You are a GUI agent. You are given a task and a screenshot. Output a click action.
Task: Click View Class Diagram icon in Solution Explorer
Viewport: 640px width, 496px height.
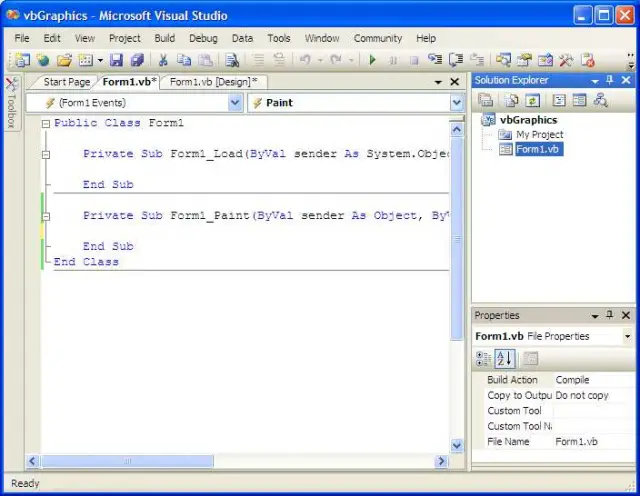pyautogui.click(x=601, y=100)
